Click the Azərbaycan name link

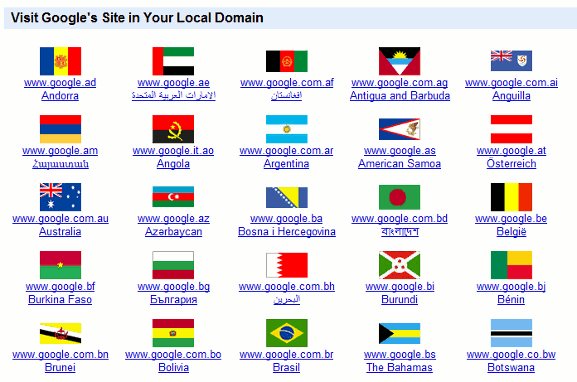click(173, 232)
